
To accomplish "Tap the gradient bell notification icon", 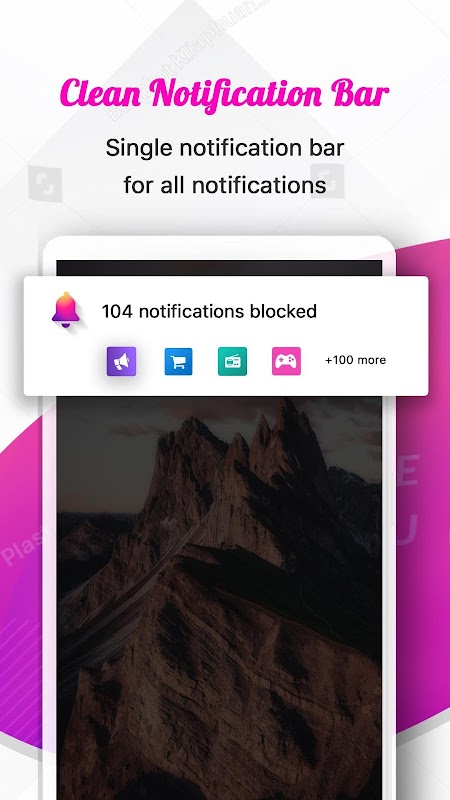I will [66, 310].
